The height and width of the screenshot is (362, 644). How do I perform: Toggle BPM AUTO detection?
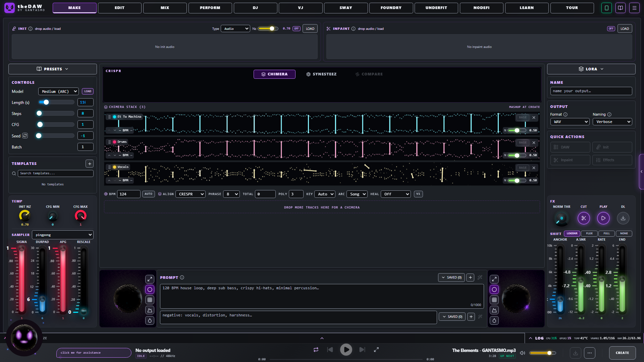click(148, 194)
